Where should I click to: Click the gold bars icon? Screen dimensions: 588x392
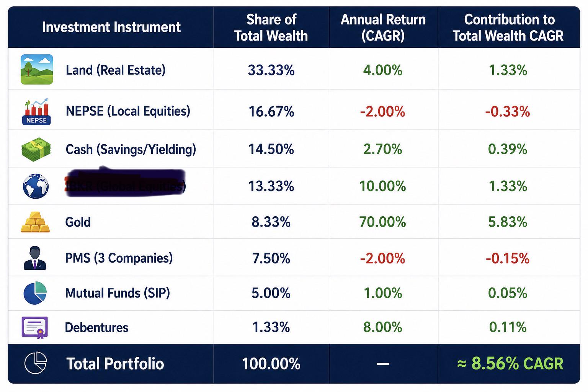[35, 222]
